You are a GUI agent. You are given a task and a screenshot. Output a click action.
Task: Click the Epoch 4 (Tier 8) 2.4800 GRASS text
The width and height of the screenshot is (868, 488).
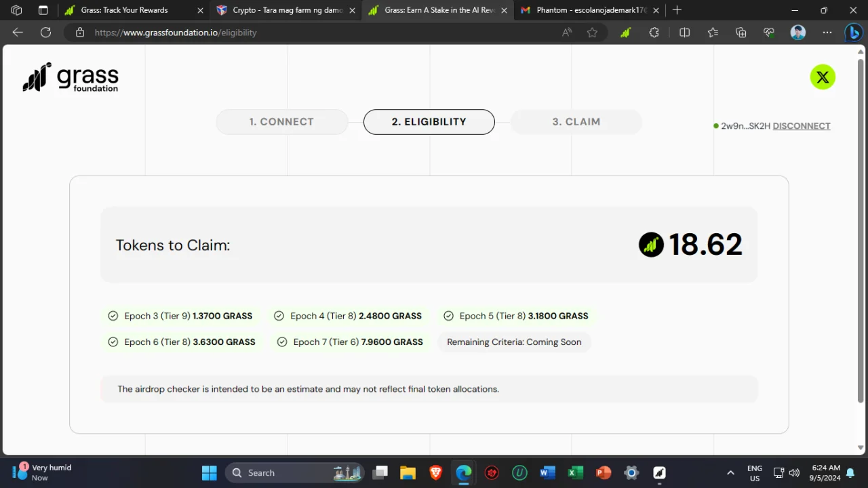tap(356, 316)
